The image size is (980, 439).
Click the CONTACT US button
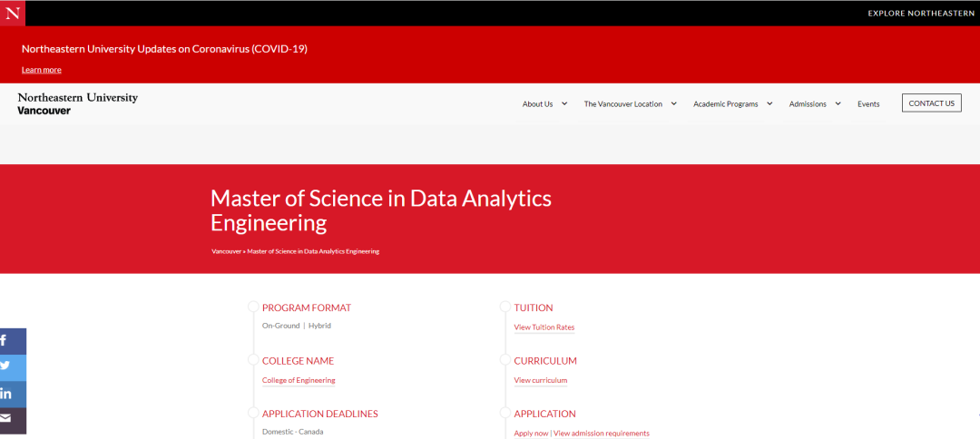[931, 103]
